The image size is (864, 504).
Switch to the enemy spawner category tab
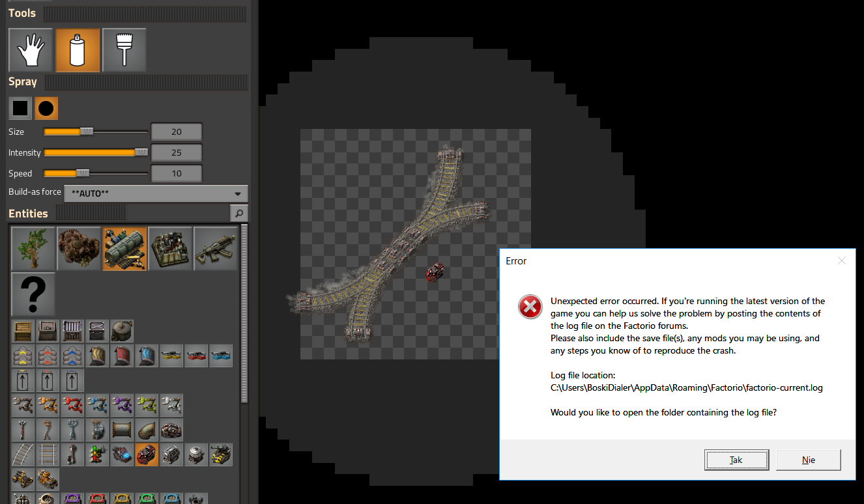79,248
